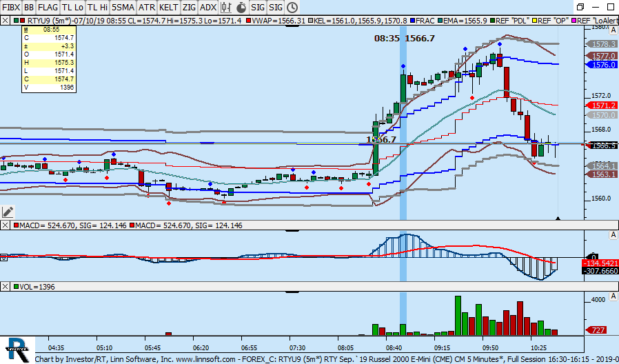Viewport: 619px width, 364px height.
Task: Click the gray KEL legend swatch
Action: coord(310,21)
